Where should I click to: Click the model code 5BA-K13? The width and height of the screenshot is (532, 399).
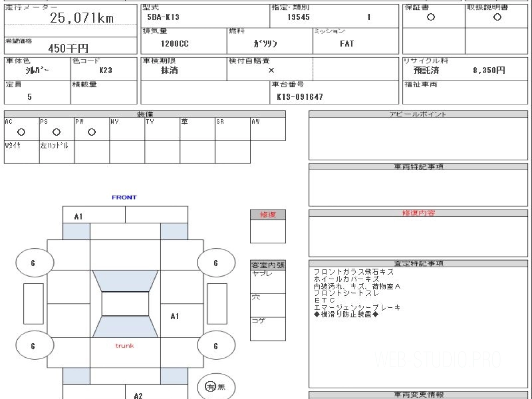[163, 18]
